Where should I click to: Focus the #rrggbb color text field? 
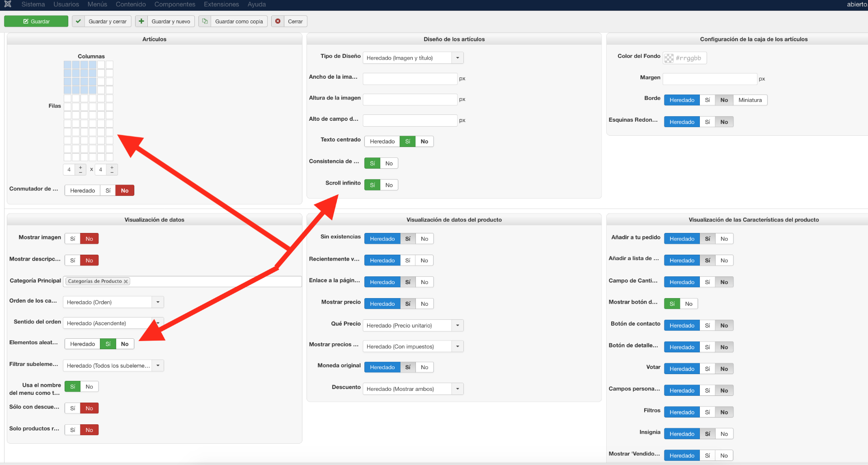[689, 58]
